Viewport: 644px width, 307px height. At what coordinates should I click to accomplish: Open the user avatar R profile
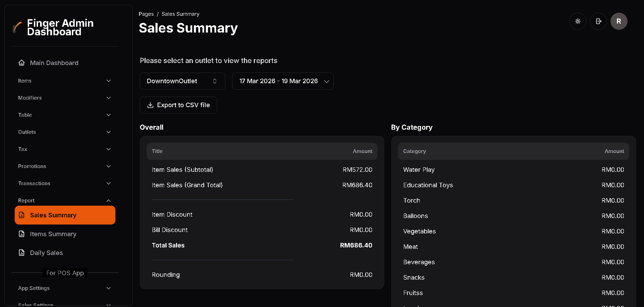click(619, 21)
